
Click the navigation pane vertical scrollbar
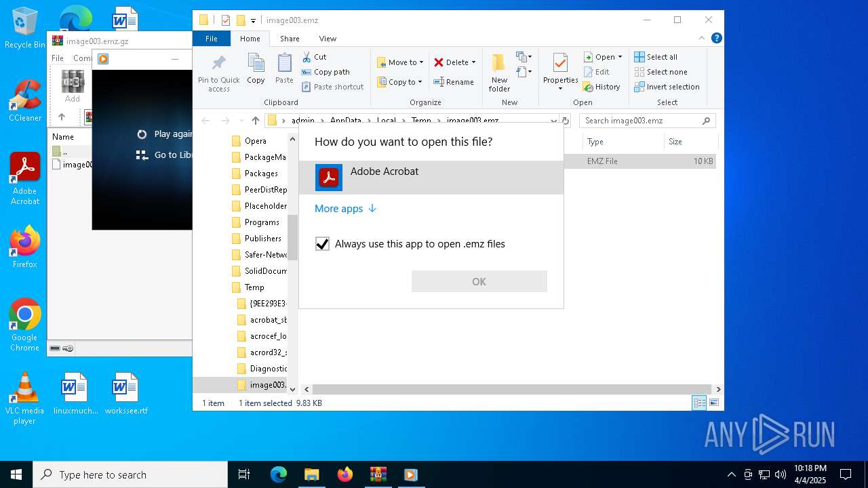pos(292,237)
